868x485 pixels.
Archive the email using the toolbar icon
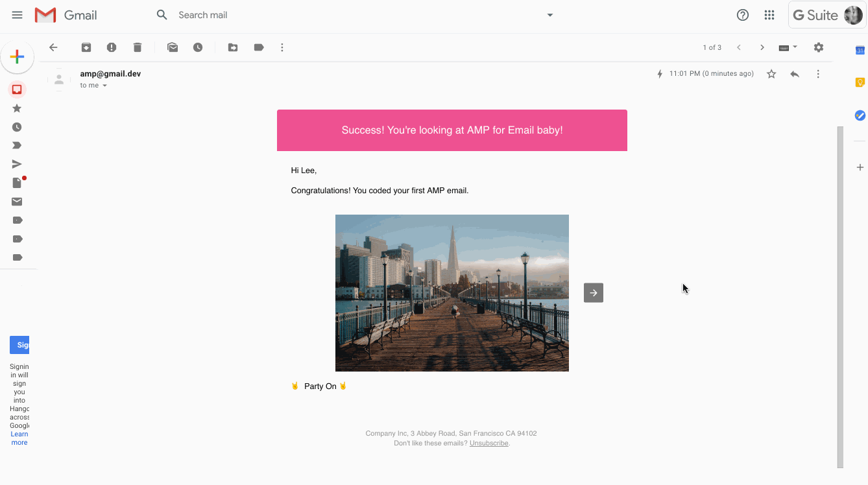(86, 47)
